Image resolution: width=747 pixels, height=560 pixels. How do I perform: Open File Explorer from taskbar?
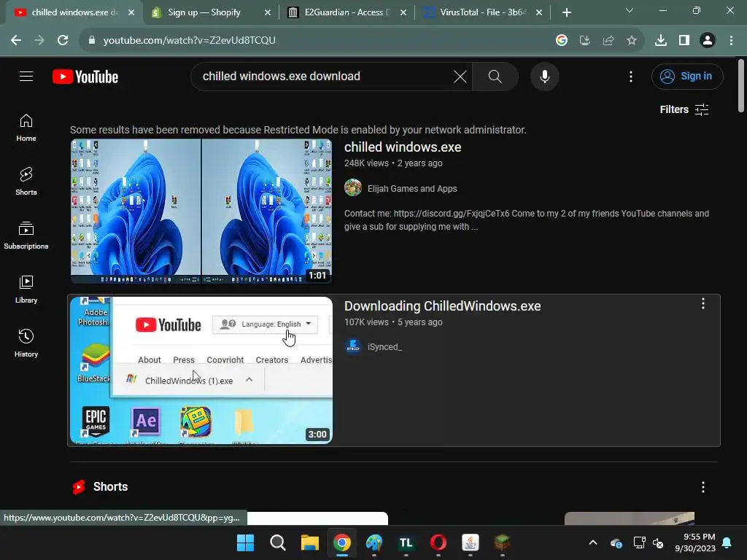pyautogui.click(x=309, y=542)
